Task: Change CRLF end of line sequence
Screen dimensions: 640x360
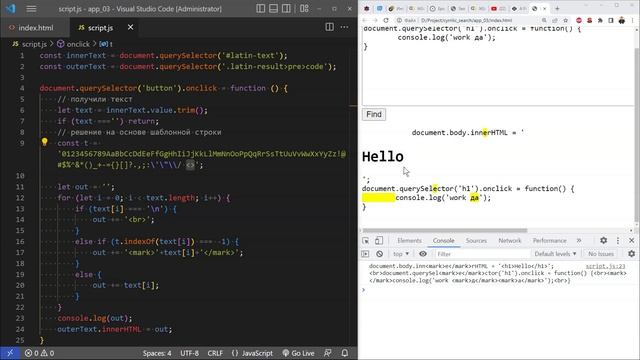Action: pos(215,353)
